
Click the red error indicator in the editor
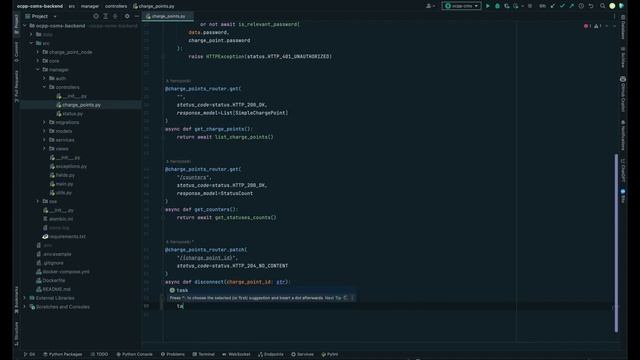(587, 26)
